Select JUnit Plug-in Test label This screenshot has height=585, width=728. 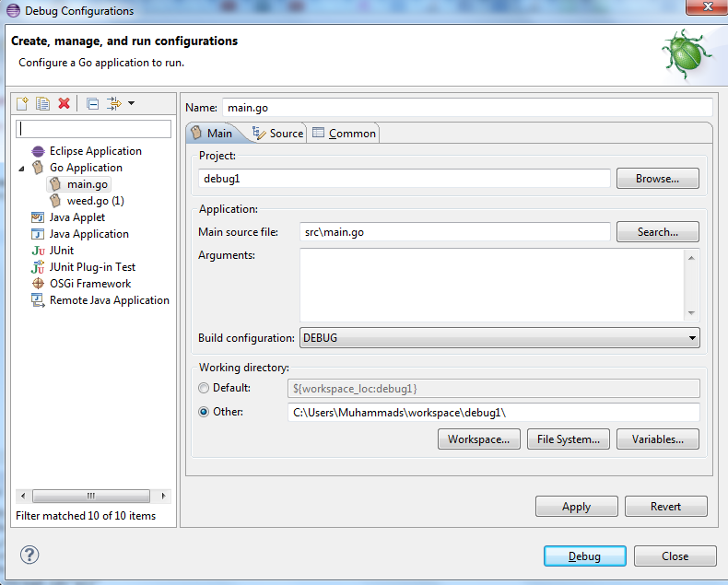pos(92,267)
